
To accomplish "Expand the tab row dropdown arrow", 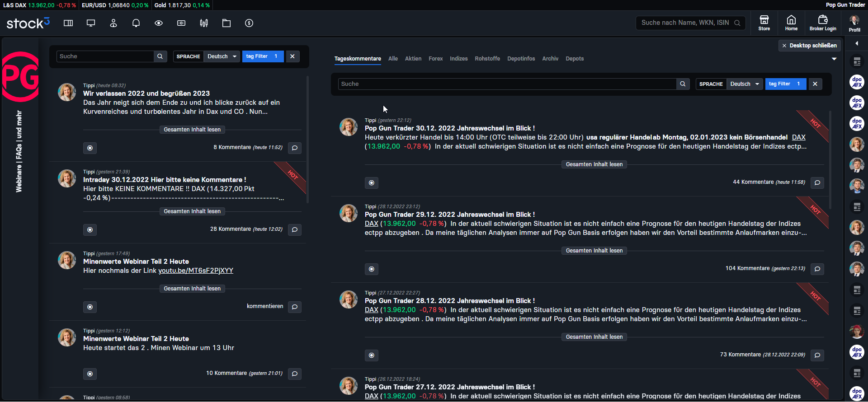I will [834, 59].
